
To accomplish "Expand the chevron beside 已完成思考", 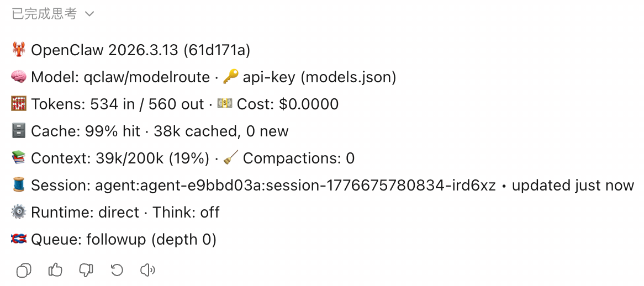I will 89,14.
